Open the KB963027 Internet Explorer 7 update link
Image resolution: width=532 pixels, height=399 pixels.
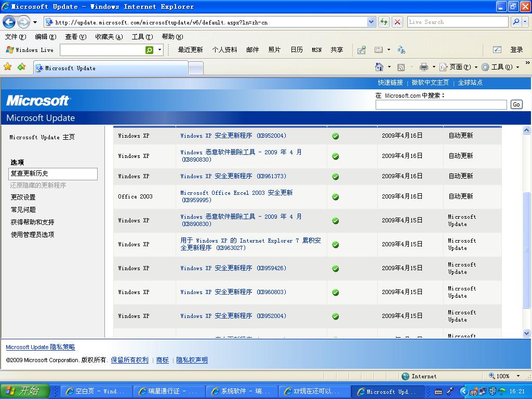point(250,244)
